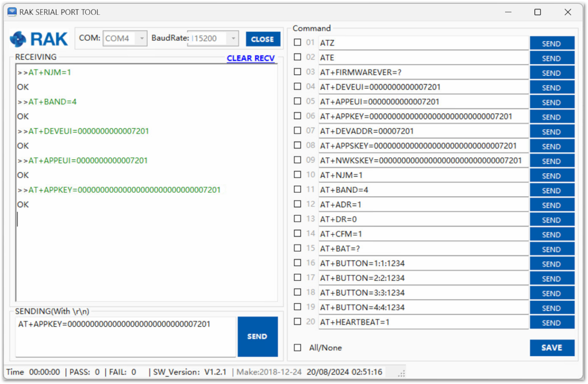Image resolution: width=588 pixels, height=384 pixels.
Task: Click the received line >>AT+BAND=4
Action: 47,102
